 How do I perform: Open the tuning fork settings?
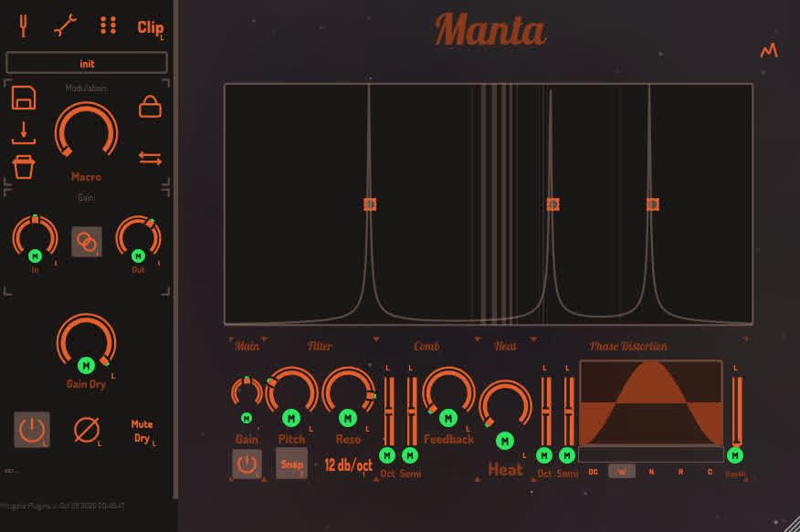[23, 26]
